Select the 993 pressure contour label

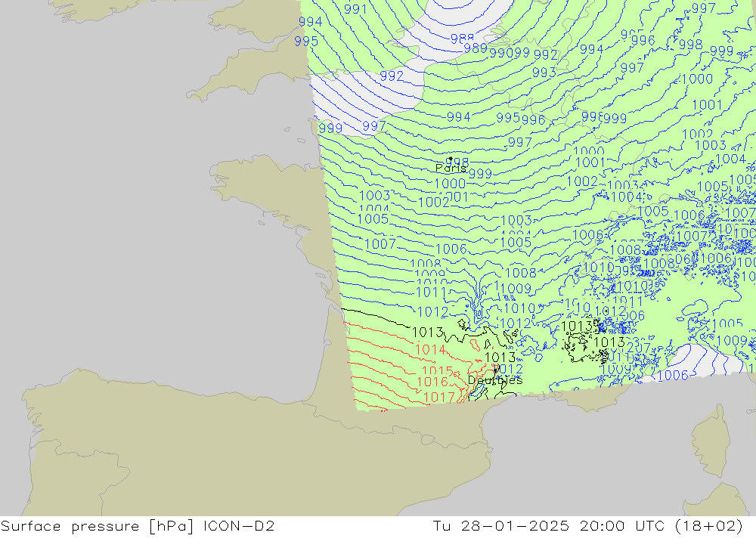click(544, 73)
